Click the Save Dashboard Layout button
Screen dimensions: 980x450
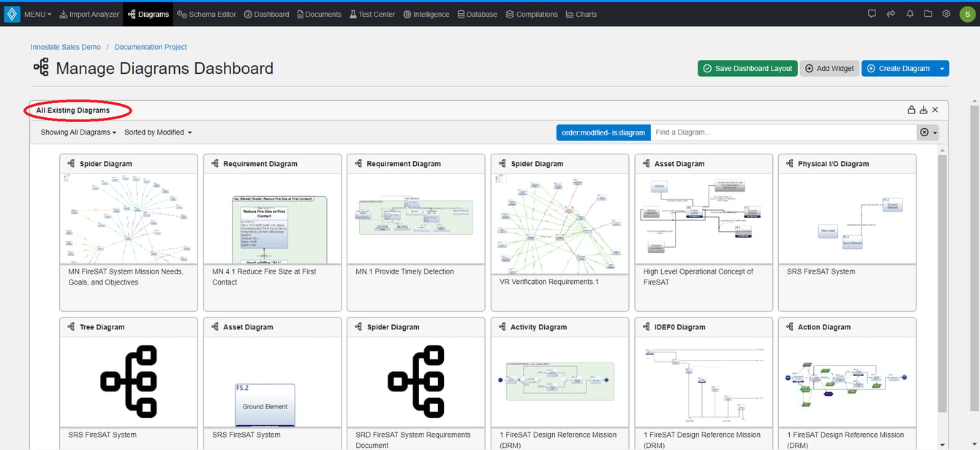pyautogui.click(x=747, y=68)
